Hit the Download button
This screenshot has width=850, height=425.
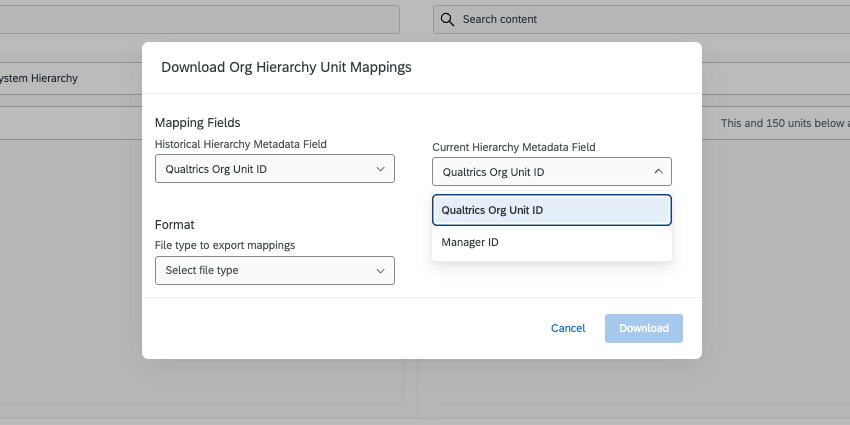coord(643,328)
